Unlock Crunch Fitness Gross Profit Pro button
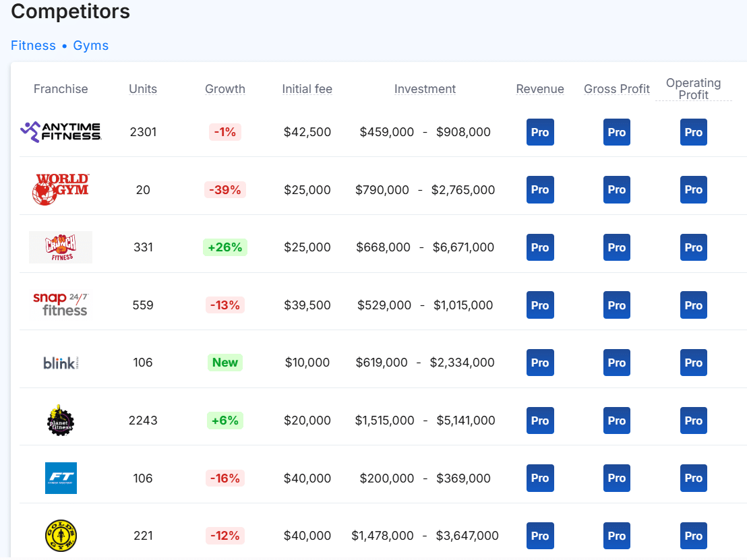This screenshot has height=560, width=747. [616, 247]
